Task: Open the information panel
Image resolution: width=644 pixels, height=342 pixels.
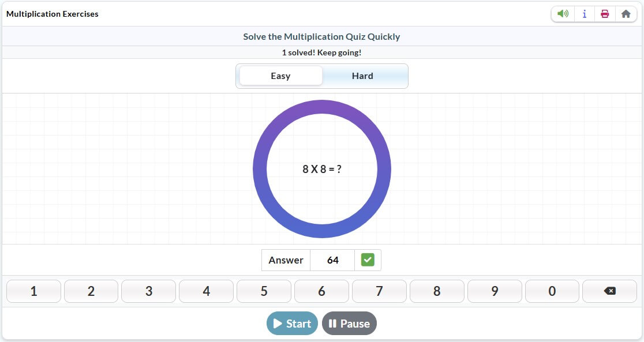Action: (584, 13)
